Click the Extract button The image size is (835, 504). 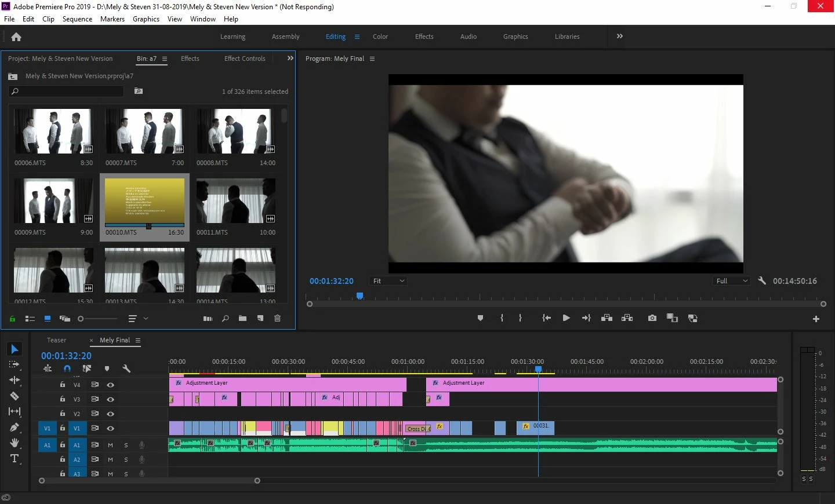[627, 318]
